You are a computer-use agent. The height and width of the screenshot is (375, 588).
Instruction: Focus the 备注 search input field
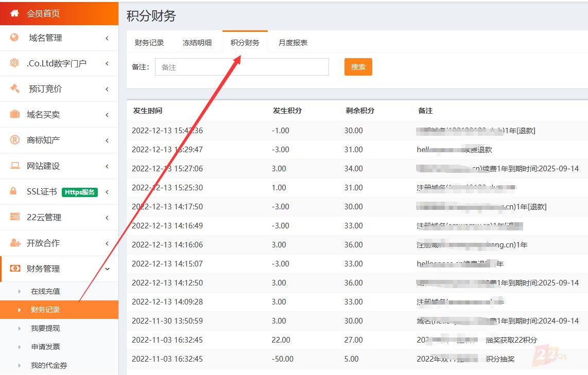241,67
